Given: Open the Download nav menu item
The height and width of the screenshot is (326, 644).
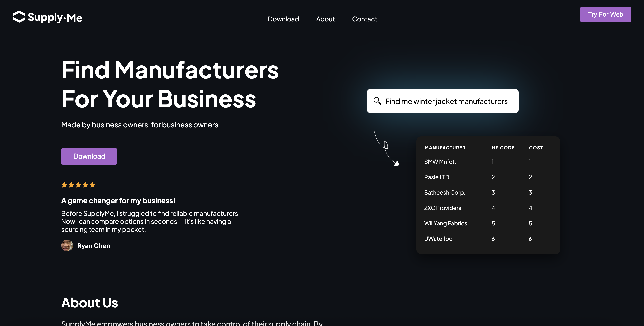Looking at the screenshot, I should [283, 19].
